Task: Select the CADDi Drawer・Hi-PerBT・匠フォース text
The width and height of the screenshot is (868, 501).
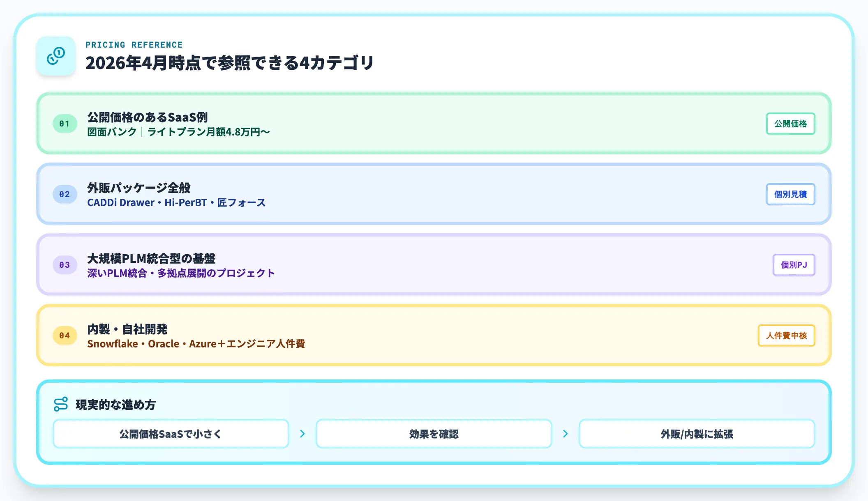Action: pyautogui.click(x=177, y=202)
